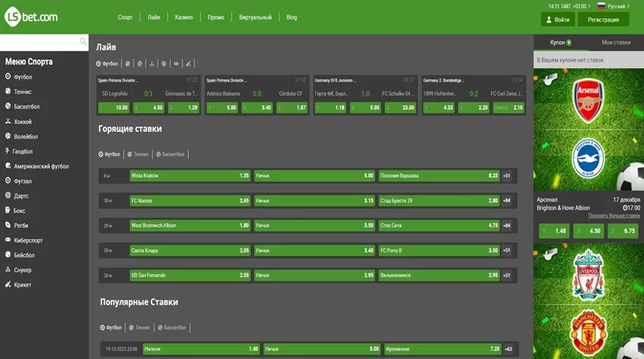
Task: Expand +84 markets for West Bromwich Albion match
Action: 507,226
